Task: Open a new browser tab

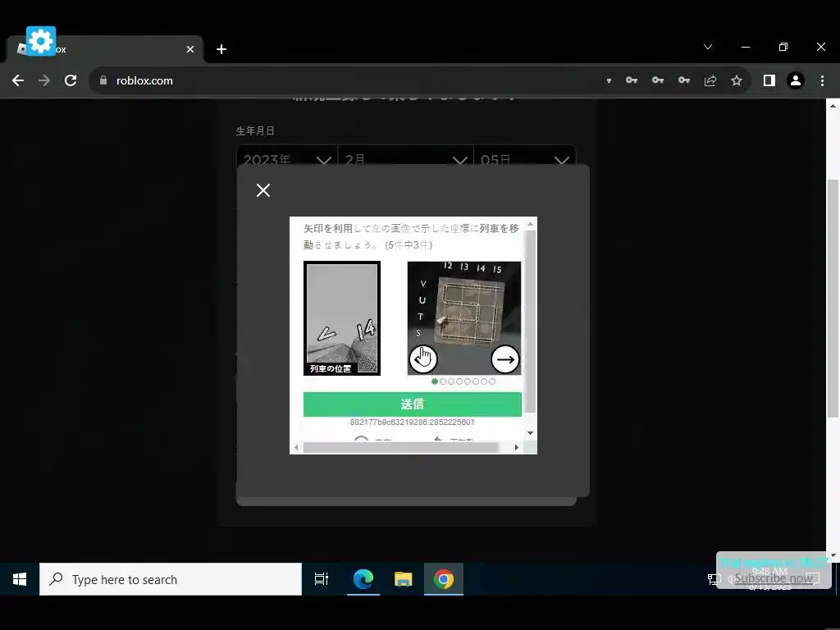Action: [221, 49]
